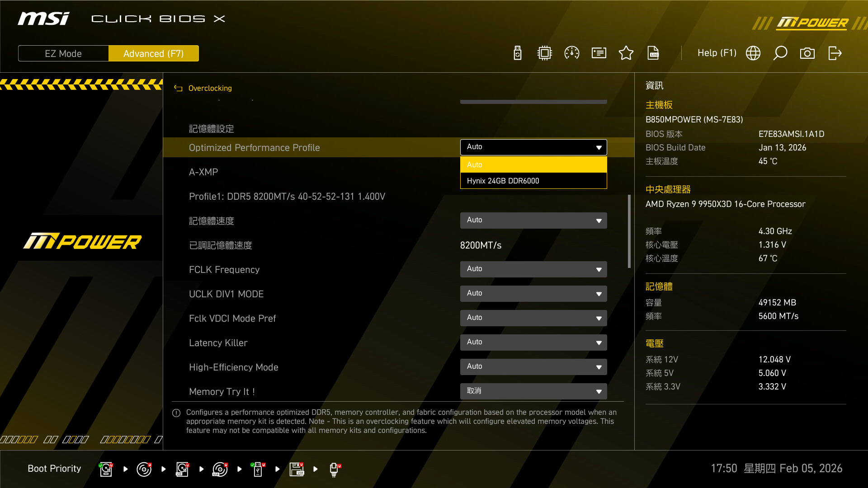Click the favorites star icon
The image size is (868, 488).
point(626,53)
